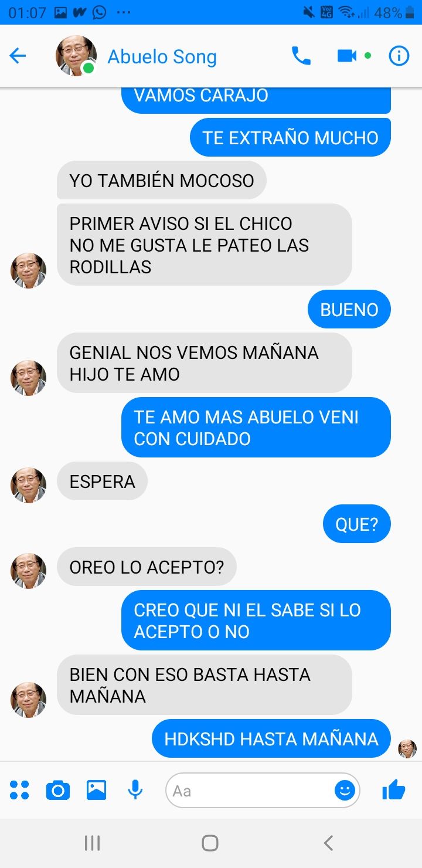This screenshot has height=868, width=422.
Task: Open Android recent apps button
Action: tap(92, 843)
